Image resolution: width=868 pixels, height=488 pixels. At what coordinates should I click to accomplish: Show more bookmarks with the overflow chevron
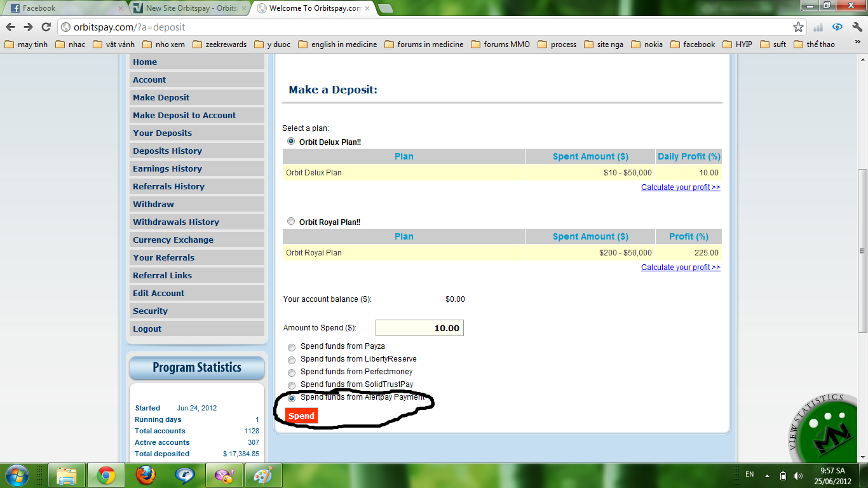857,42
